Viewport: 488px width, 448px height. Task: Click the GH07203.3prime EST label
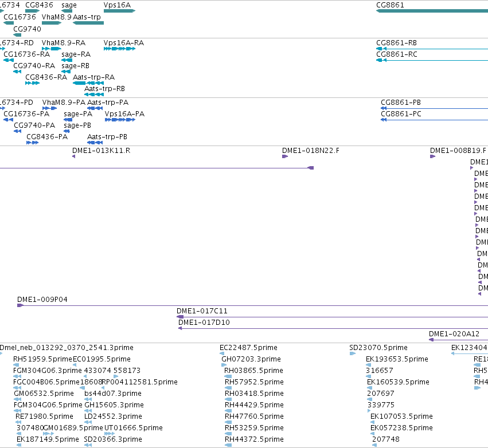(251, 359)
